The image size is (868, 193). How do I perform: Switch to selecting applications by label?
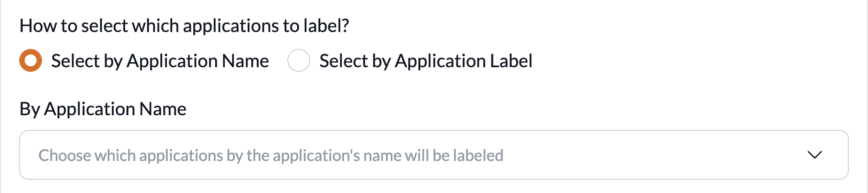tap(298, 61)
